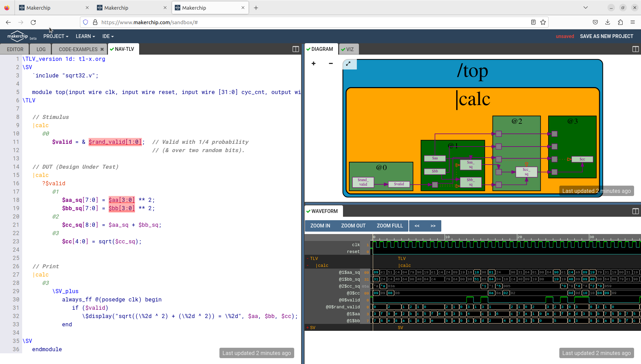
Task: Click the Makerchip logo
Action: (x=17, y=36)
